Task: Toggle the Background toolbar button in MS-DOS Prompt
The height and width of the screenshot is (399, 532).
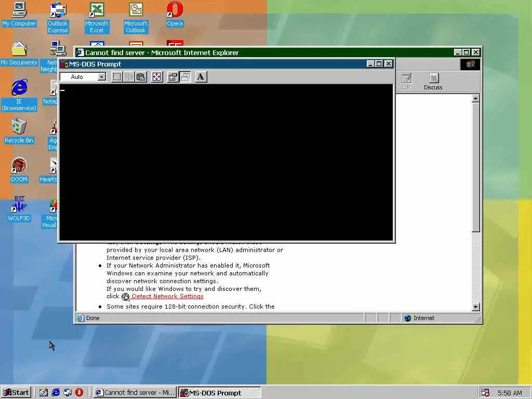Action: [185, 77]
